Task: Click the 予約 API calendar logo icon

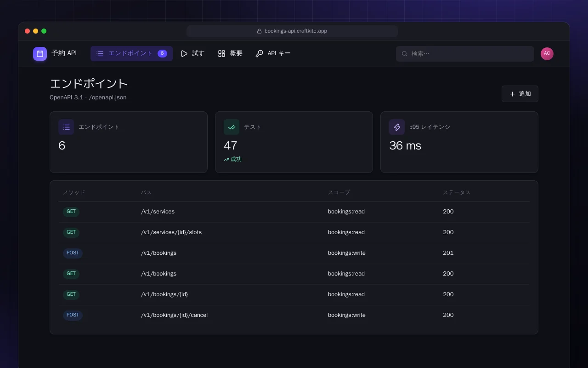Action: pyautogui.click(x=40, y=54)
